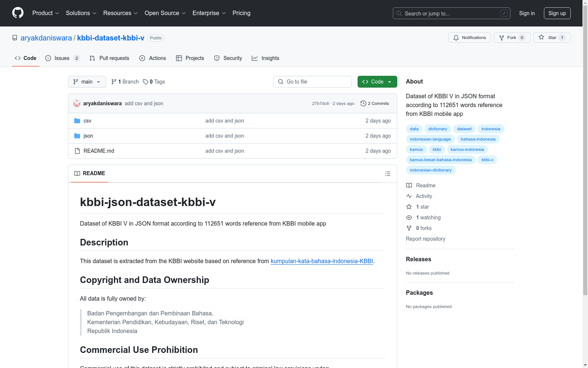The width and height of the screenshot is (588, 368).
Task: Click the book icon next to Readme
Action: coord(409,185)
